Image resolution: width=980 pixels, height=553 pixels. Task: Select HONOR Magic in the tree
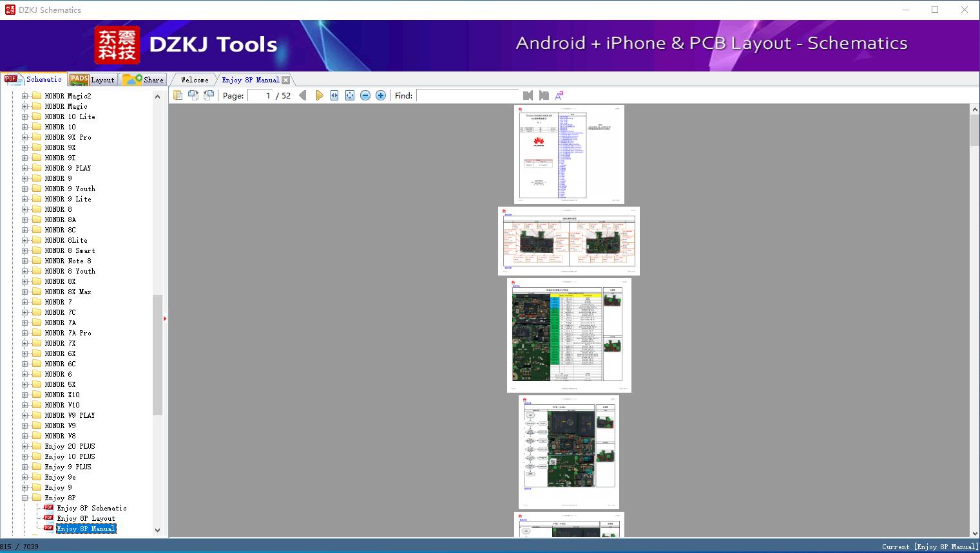(x=66, y=106)
